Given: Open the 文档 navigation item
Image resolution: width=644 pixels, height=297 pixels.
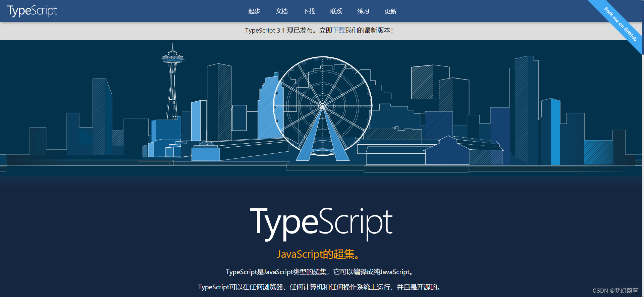Looking at the screenshot, I should [x=282, y=11].
